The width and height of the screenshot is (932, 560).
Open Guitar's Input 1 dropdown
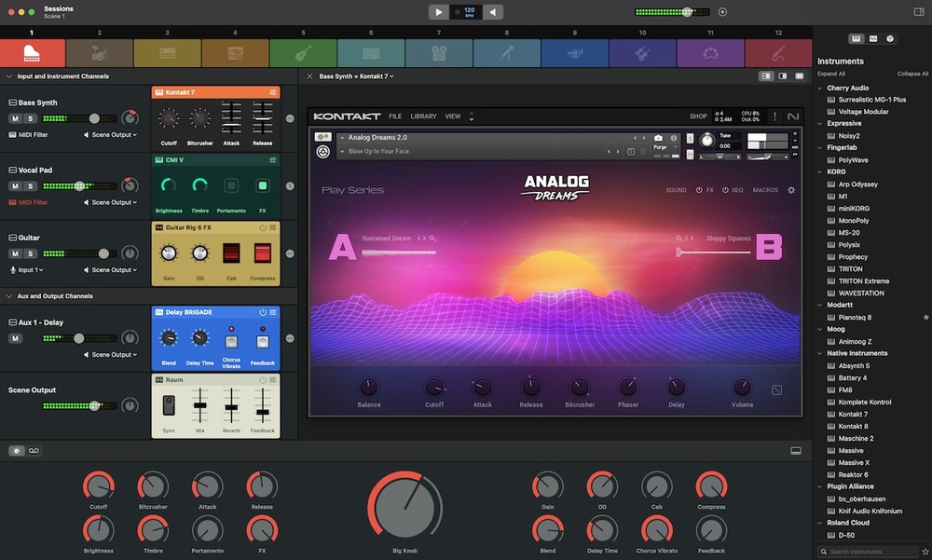point(26,270)
